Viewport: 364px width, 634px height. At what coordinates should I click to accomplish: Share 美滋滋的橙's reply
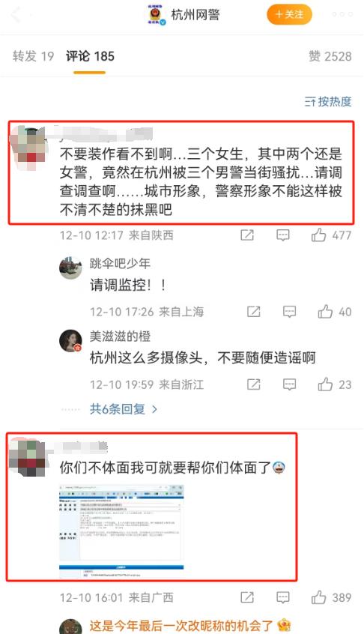pyautogui.click(x=253, y=384)
